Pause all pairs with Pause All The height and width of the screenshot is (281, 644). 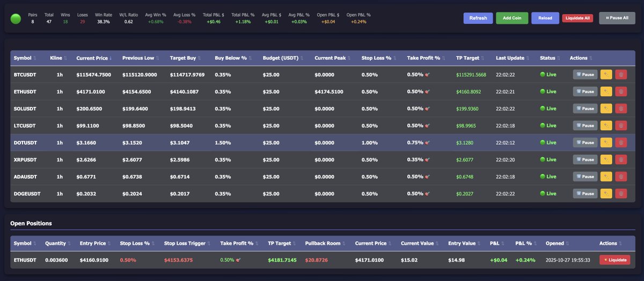point(617,18)
